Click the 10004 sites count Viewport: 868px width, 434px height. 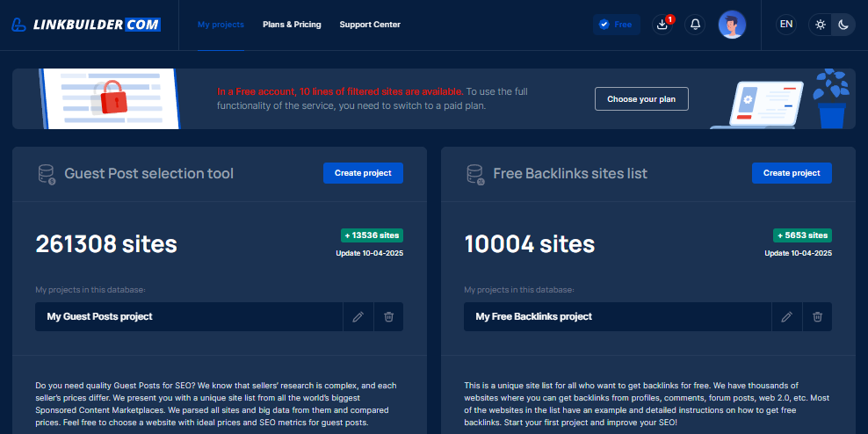[529, 243]
